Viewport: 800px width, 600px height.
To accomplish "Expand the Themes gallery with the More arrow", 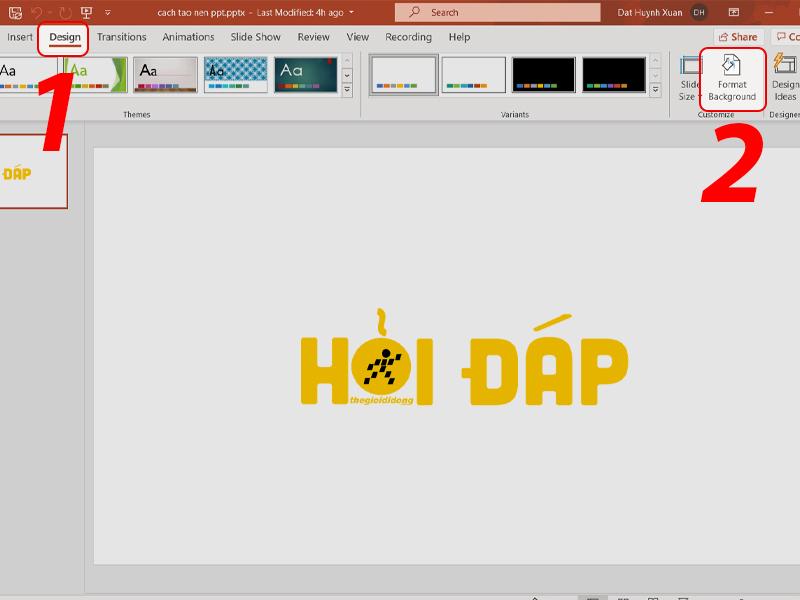I will point(347,89).
